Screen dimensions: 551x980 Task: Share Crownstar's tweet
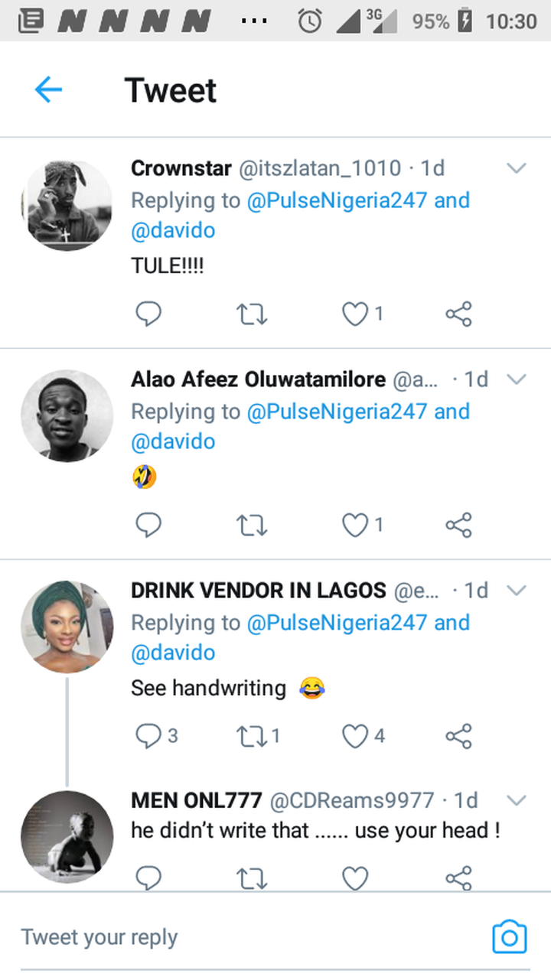(458, 314)
